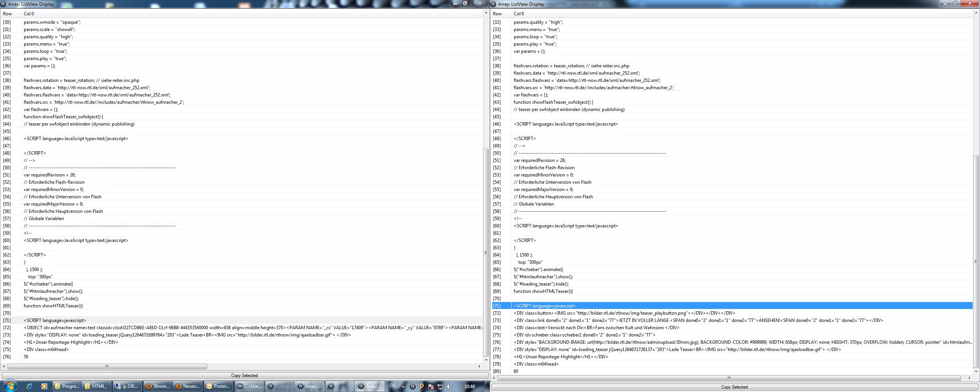Select row [71] '<SCRIPT language=javascript>' in the left list
980x392 pixels.
click(55, 320)
